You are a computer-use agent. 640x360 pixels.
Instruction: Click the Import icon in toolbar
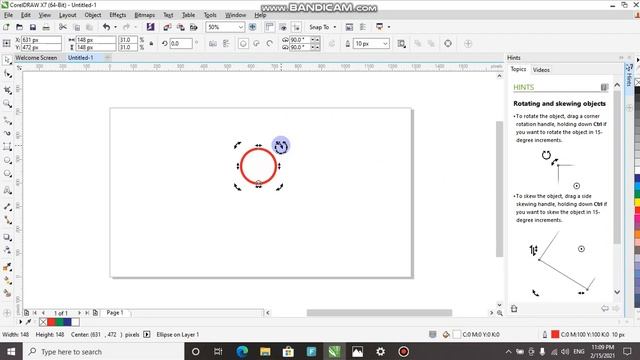[167, 27]
